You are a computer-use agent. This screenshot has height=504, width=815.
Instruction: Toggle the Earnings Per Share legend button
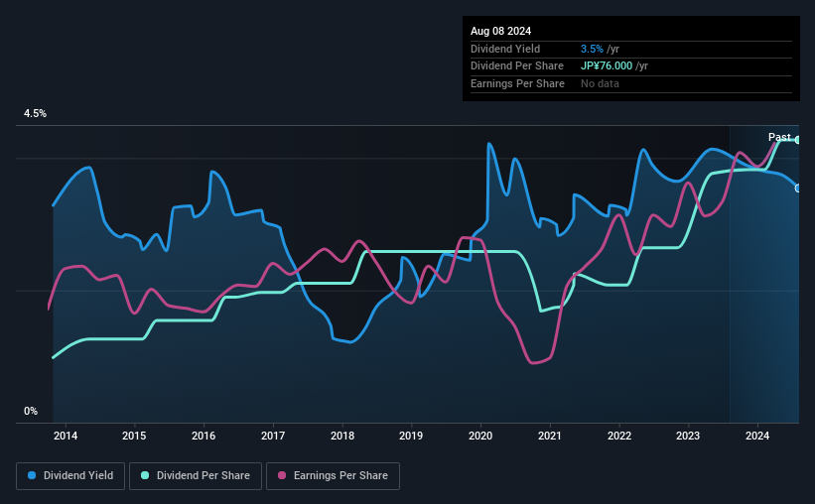click(333, 476)
